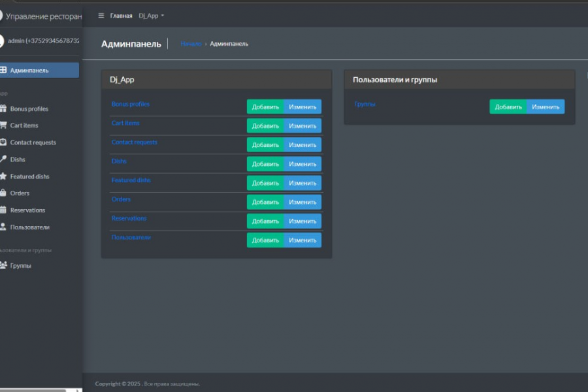Open the Dishs link in Dj_App card
The image size is (588, 392).
[119, 161]
